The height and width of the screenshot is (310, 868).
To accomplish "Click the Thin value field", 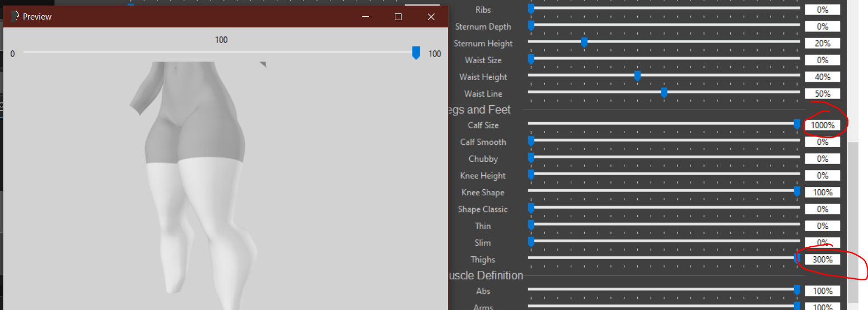I will coord(823,226).
